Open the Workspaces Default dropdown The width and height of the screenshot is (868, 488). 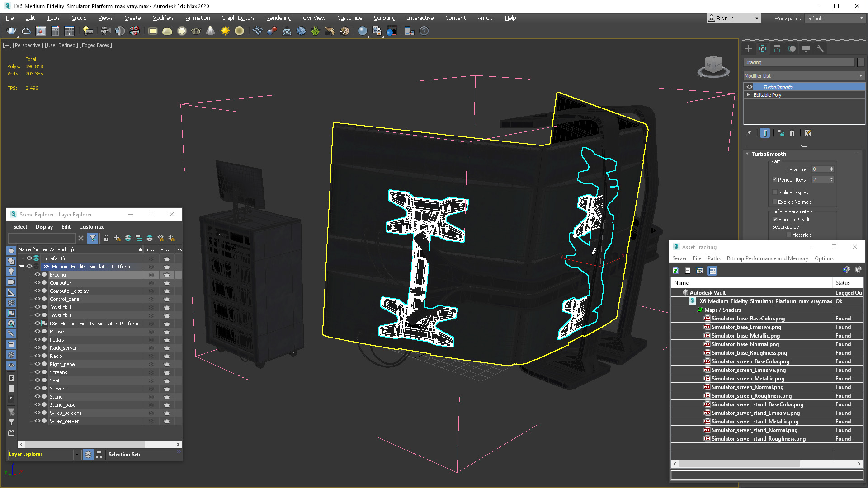pyautogui.click(x=835, y=19)
